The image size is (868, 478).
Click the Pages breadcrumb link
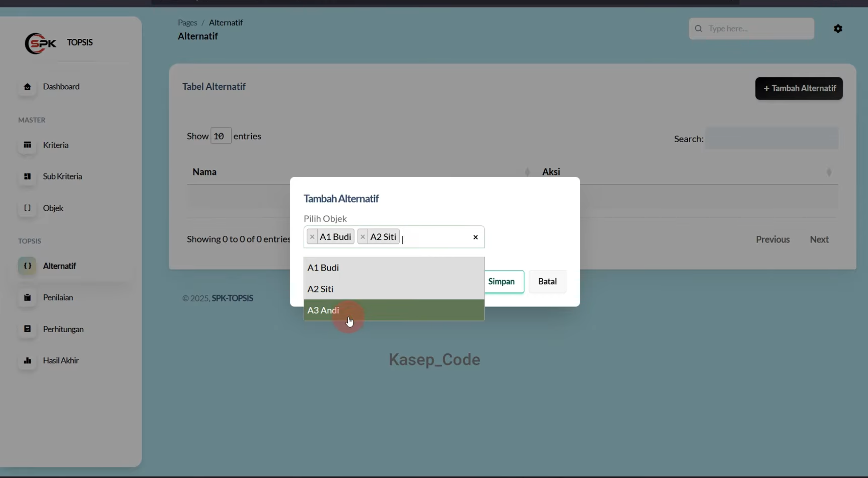point(187,22)
